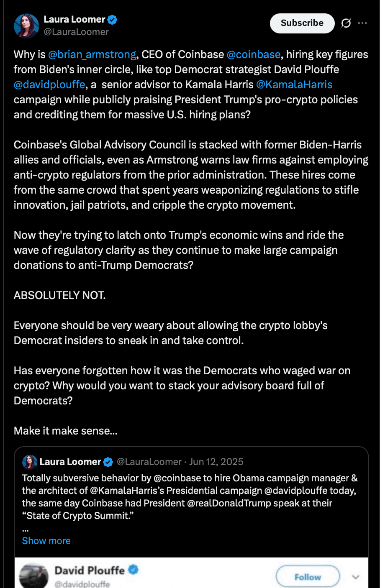Click the @LauraLoomer handle under the name
The image size is (380, 588).
click(x=76, y=32)
